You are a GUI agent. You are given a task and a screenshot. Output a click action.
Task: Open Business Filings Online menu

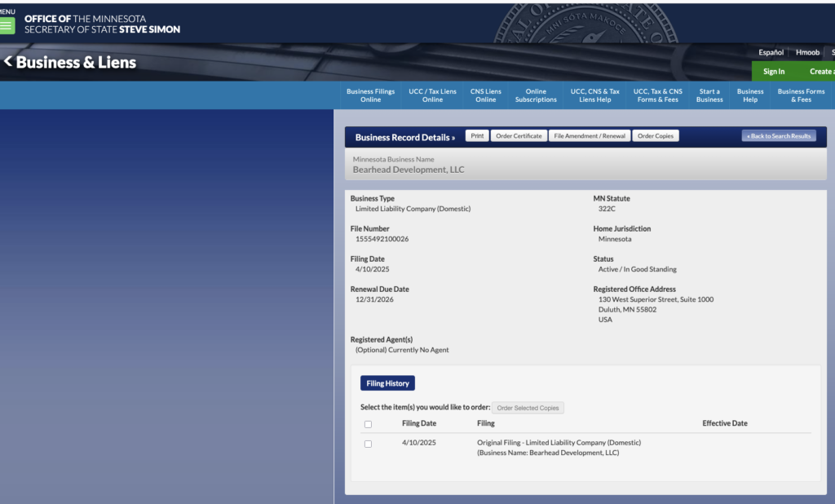tap(370, 95)
